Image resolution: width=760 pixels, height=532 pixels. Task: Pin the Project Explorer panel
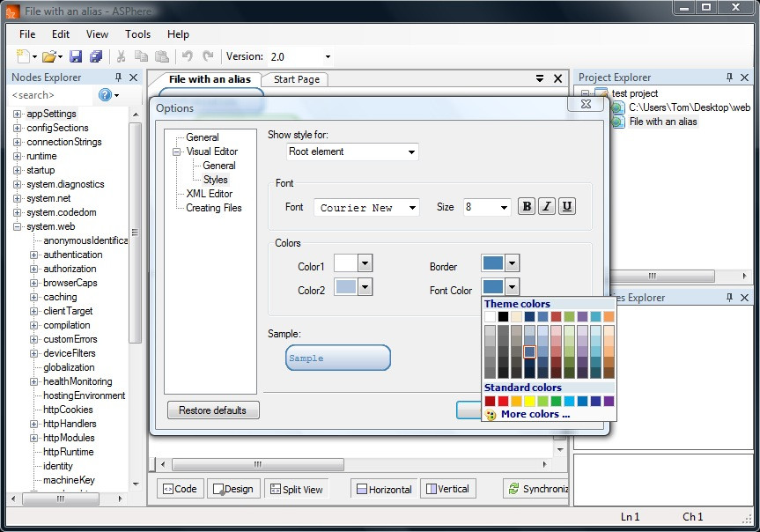[729, 78]
